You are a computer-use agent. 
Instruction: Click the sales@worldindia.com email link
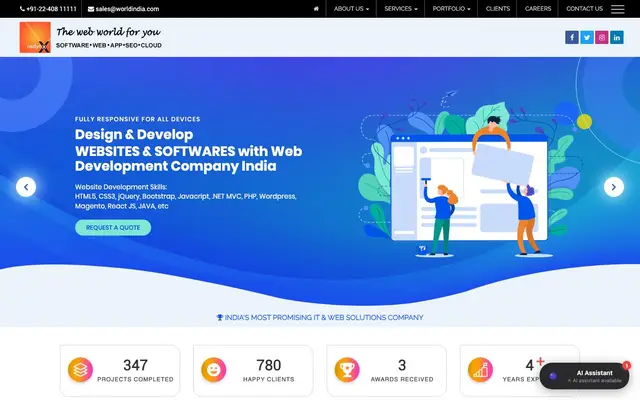[x=124, y=9]
